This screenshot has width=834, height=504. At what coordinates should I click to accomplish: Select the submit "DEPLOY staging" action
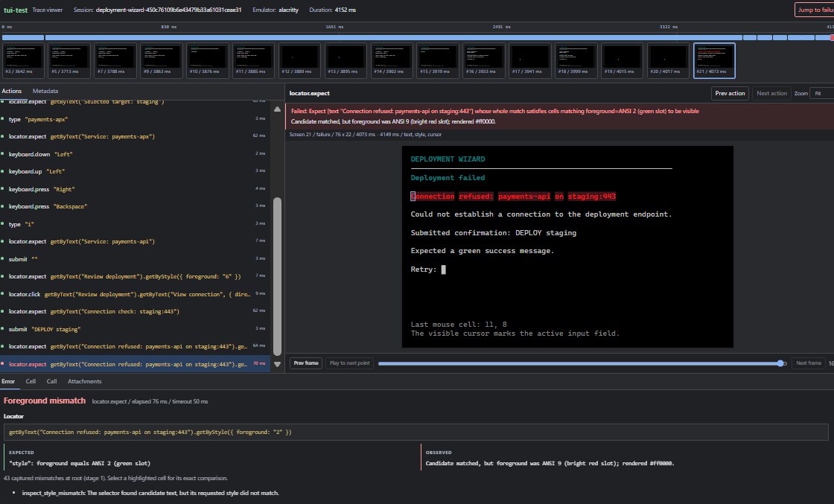135,329
